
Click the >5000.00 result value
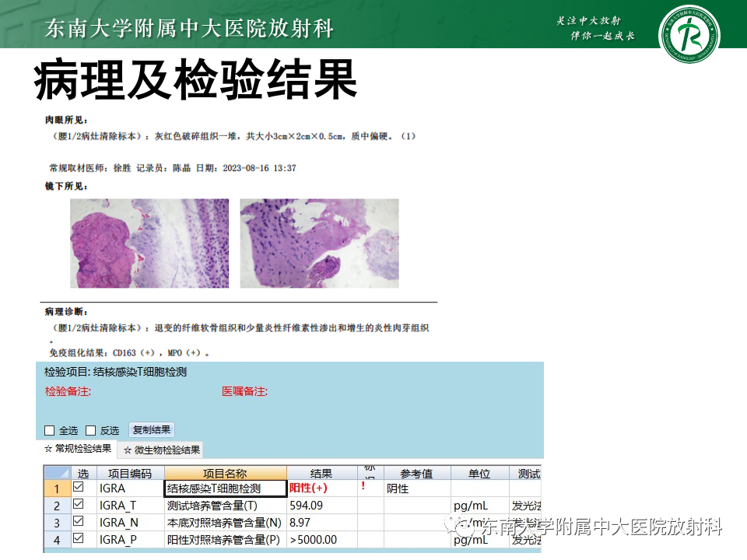[x=313, y=540]
